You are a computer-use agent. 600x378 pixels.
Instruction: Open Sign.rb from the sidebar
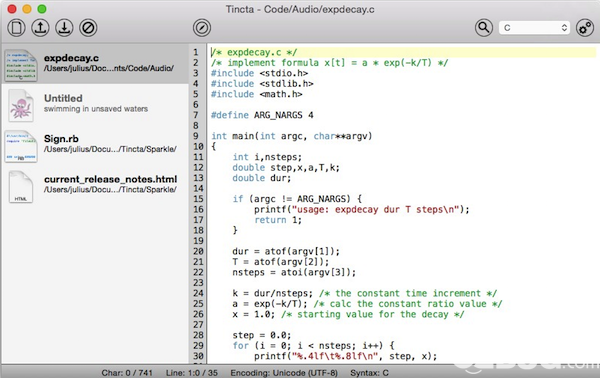coord(95,144)
